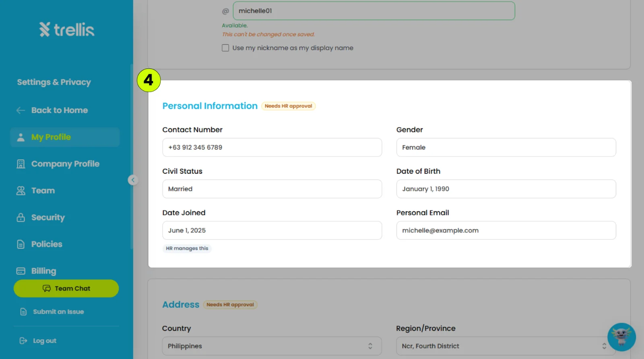Click the logout arrow icon
This screenshot has height=359, width=644.
point(23,341)
